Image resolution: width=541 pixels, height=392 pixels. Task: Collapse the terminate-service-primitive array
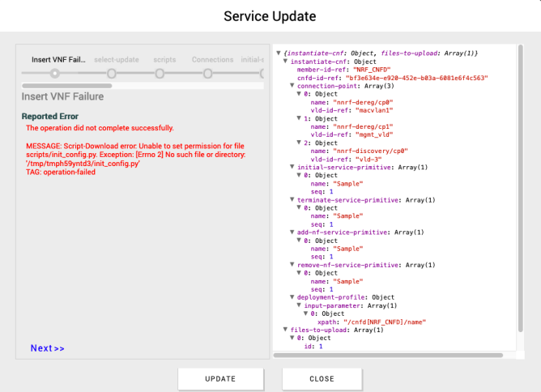coord(292,199)
